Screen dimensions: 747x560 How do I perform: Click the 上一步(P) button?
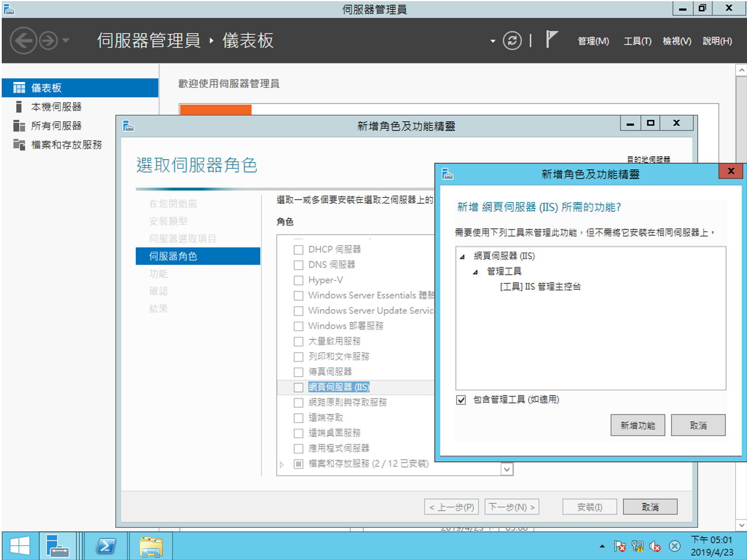pyautogui.click(x=452, y=507)
